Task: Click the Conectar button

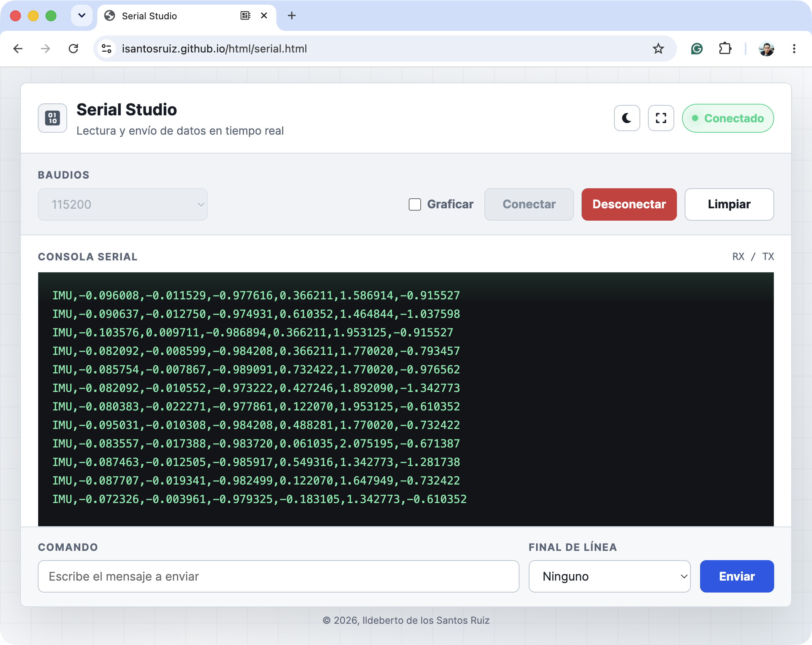Action: 529,204
